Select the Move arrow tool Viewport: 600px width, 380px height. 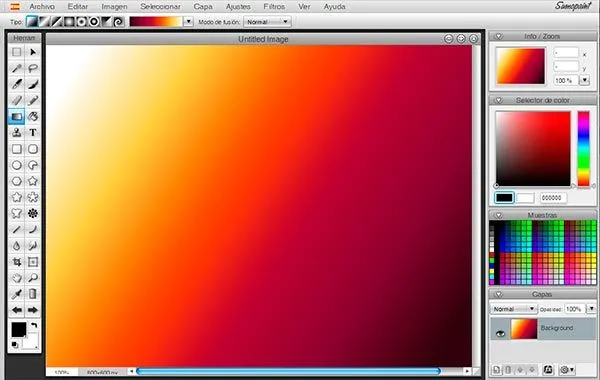tap(33, 52)
